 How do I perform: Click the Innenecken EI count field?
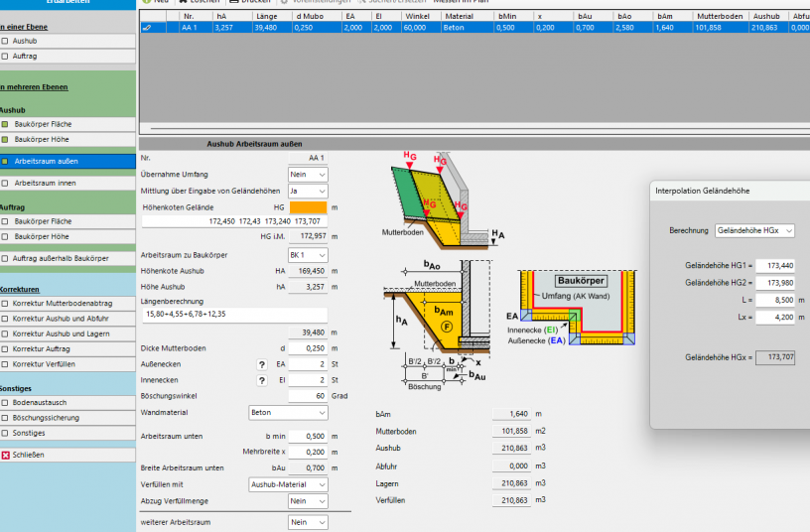click(308, 380)
